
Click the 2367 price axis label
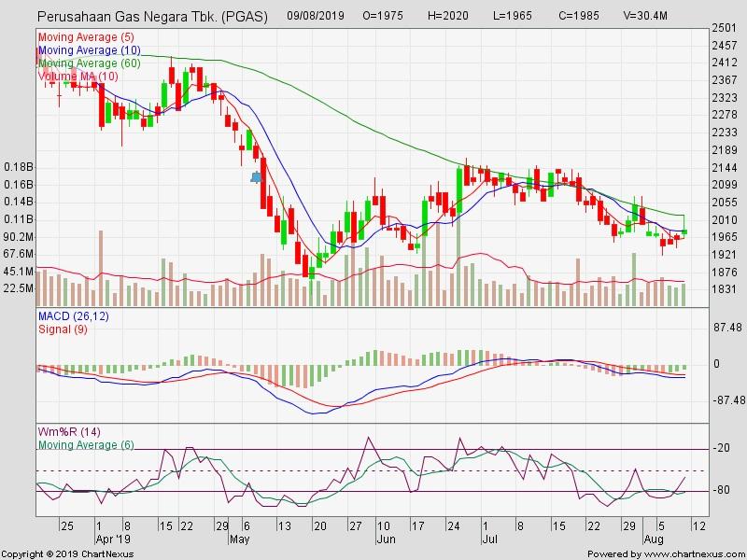(x=725, y=80)
